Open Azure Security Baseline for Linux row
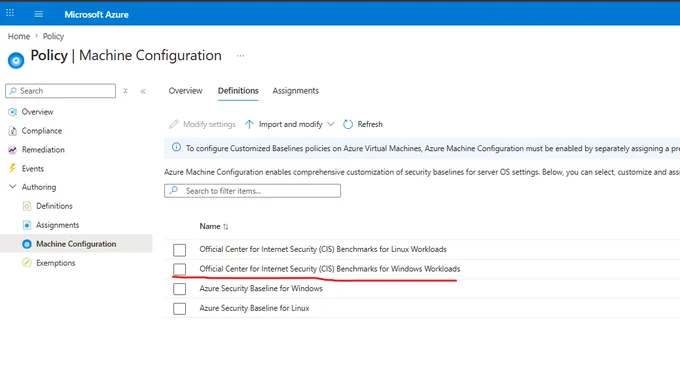This screenshot has height=367, width=680. [x=254, y=308]
